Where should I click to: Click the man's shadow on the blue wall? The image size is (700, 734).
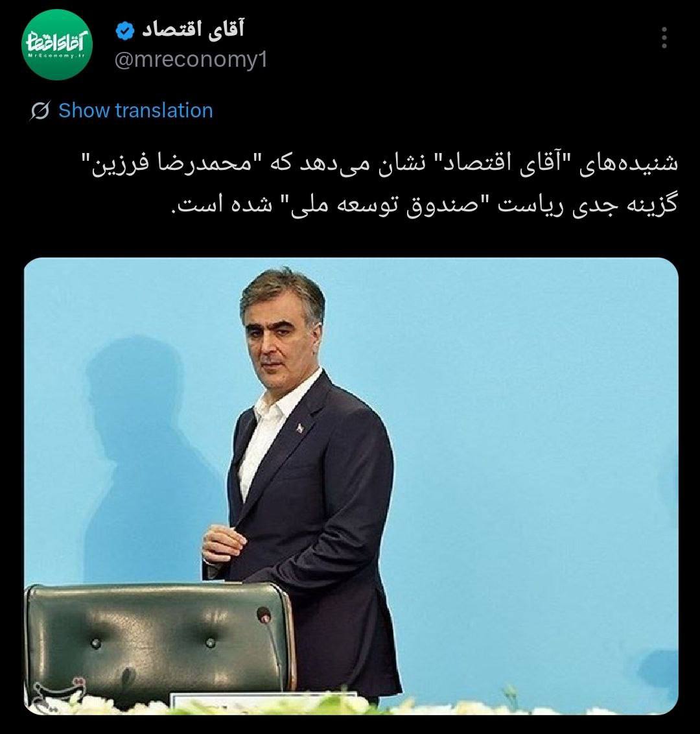[141, 459]
